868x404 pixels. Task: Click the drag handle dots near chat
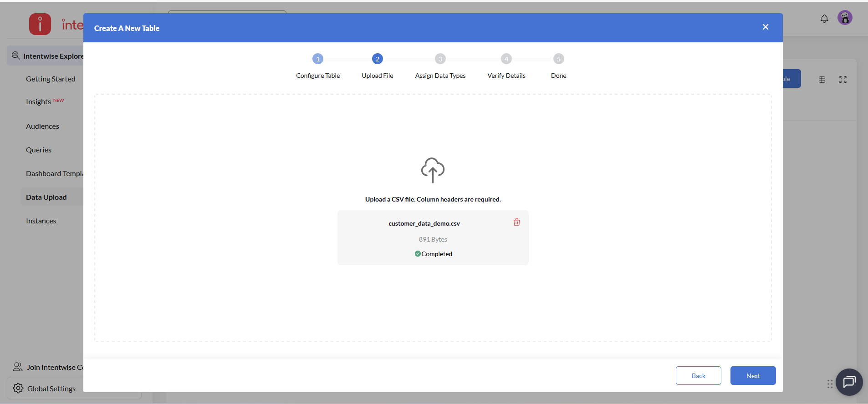[x=830, y=384]
